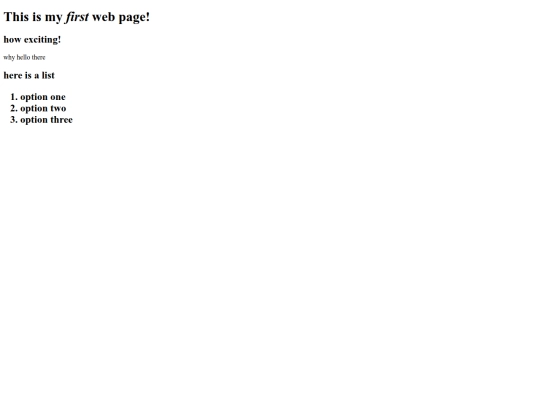The height and width of the screenshot is (405, 540).
Task: Click the "here is a list" heading
Action: click(29, 75)
